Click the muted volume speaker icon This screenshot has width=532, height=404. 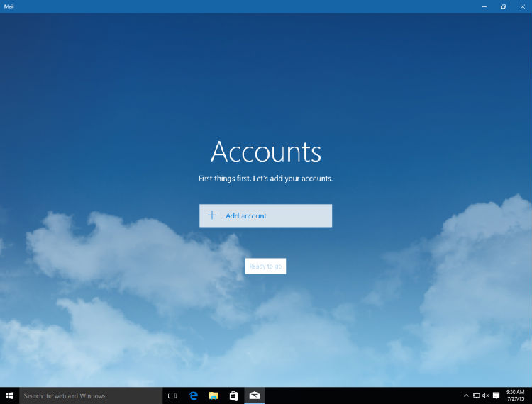486,395
